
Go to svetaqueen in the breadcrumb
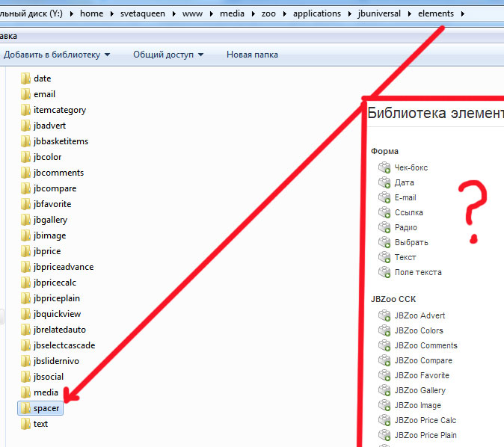click(x=143, y=13)
